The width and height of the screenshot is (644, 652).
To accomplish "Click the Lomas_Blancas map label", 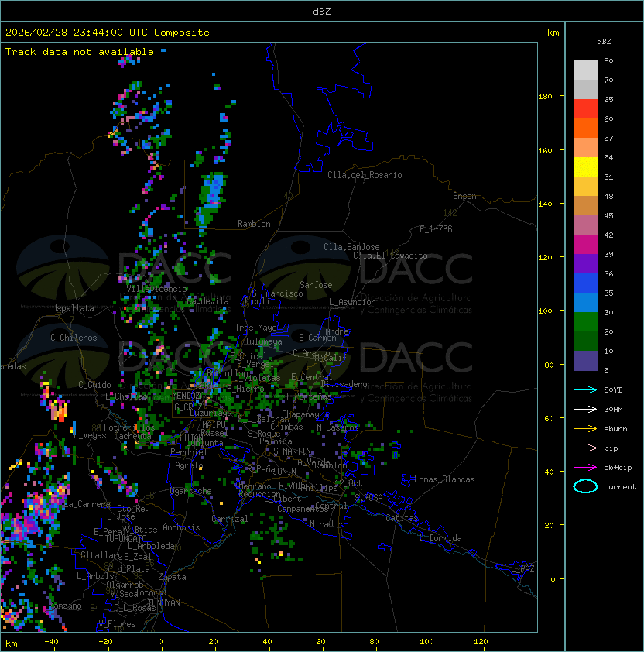I will pyautogui.click(x=444, y=479).
